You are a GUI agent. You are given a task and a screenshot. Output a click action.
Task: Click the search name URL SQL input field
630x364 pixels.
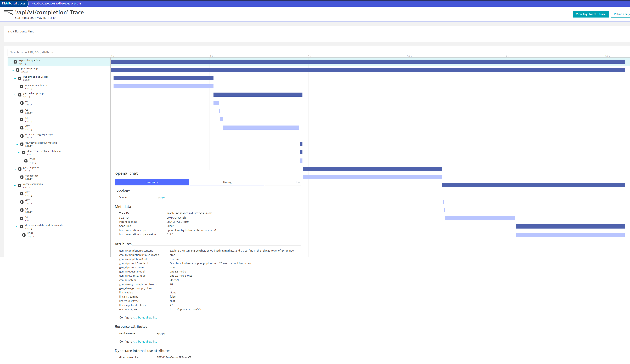coord(36,52)
